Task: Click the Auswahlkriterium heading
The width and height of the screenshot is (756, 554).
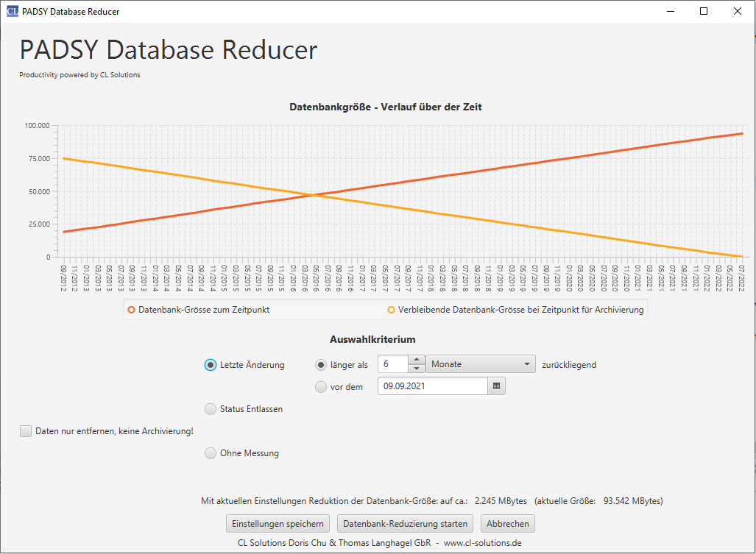Action: click(372, 340)
